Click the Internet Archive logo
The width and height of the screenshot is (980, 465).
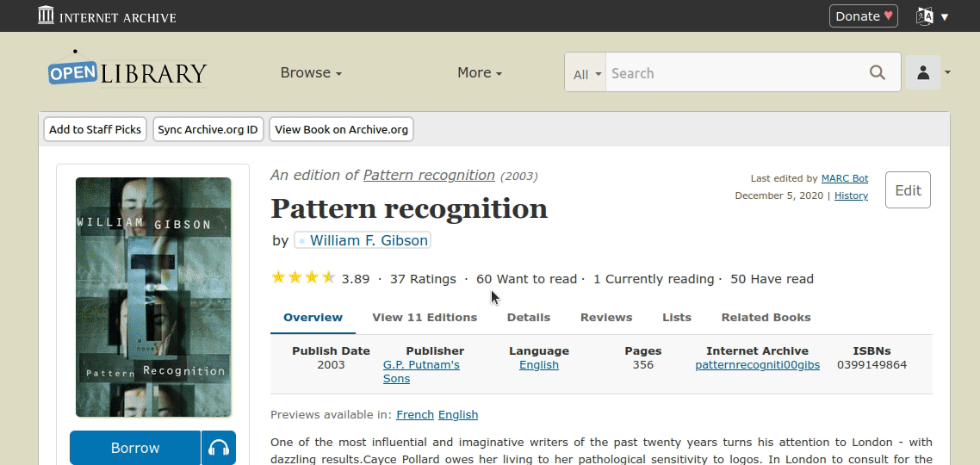tap(107, 15)
